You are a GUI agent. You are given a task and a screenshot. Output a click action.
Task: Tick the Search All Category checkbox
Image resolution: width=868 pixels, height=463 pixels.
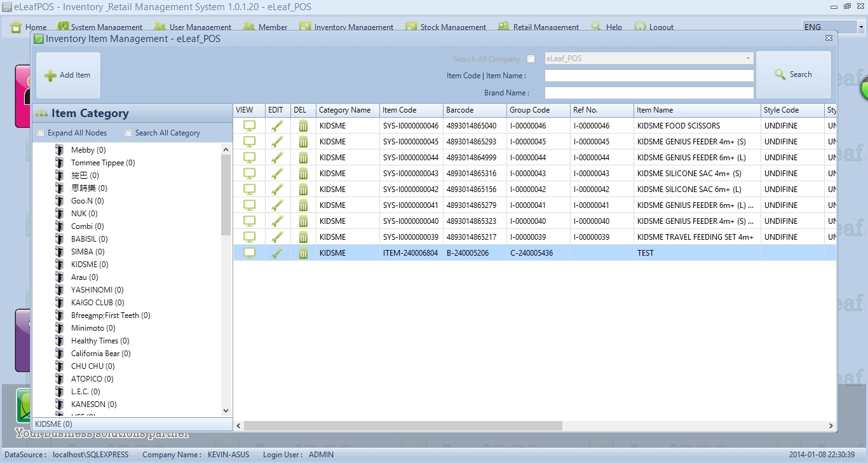pyautogui.click(x=128, y=133)
